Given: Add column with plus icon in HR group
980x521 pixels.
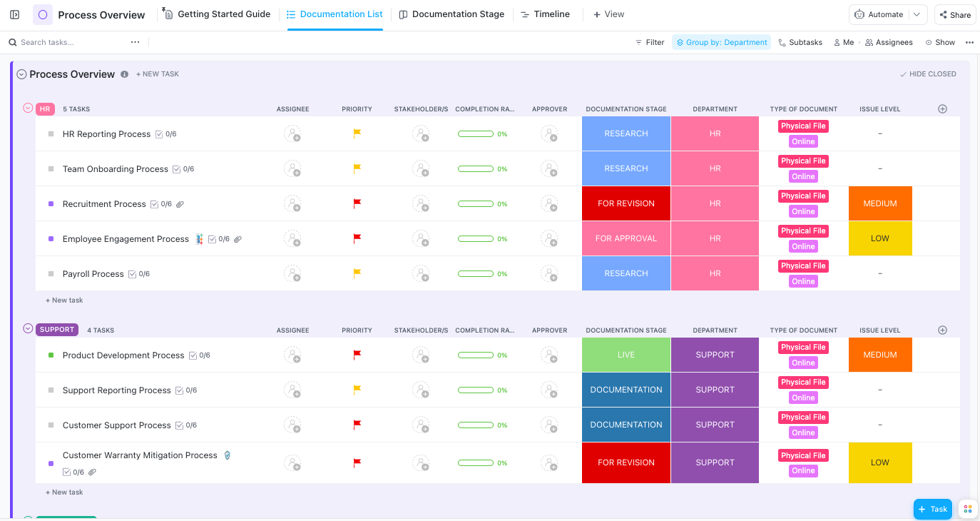Looking at the screenshot, I should pos(942,109).
